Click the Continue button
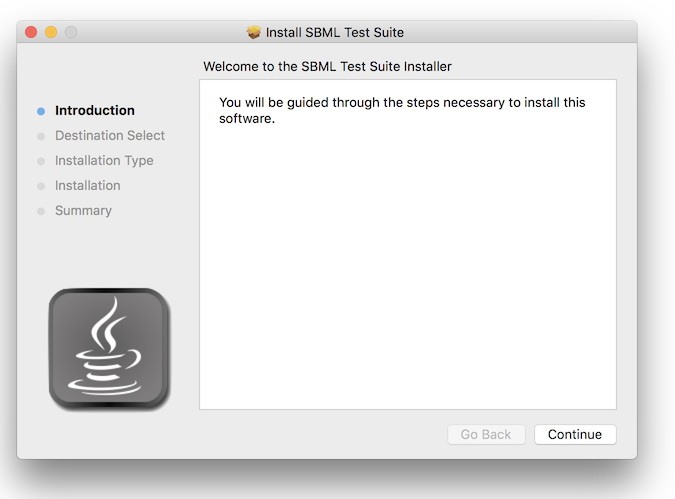The height and width of the screenshot is (499, 675). coord(575,434)
